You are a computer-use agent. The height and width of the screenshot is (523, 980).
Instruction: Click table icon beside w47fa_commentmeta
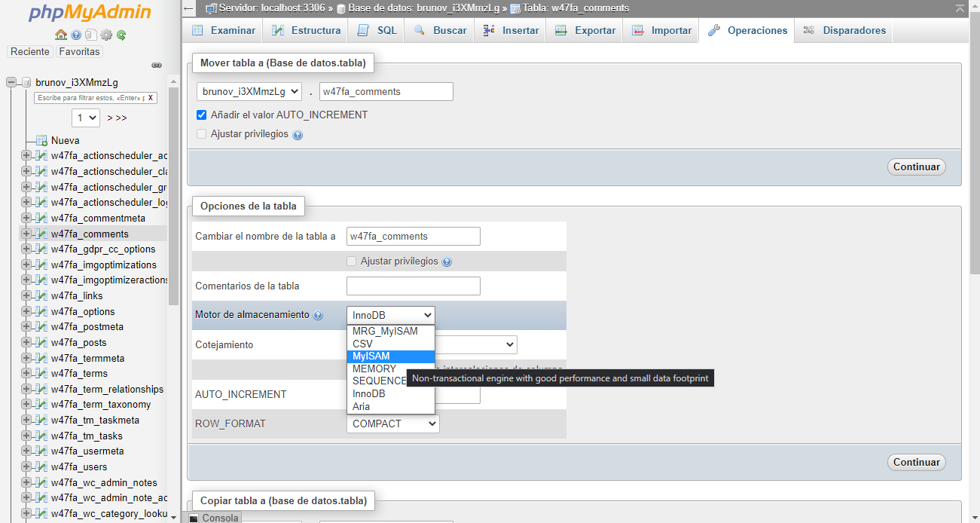42,218
